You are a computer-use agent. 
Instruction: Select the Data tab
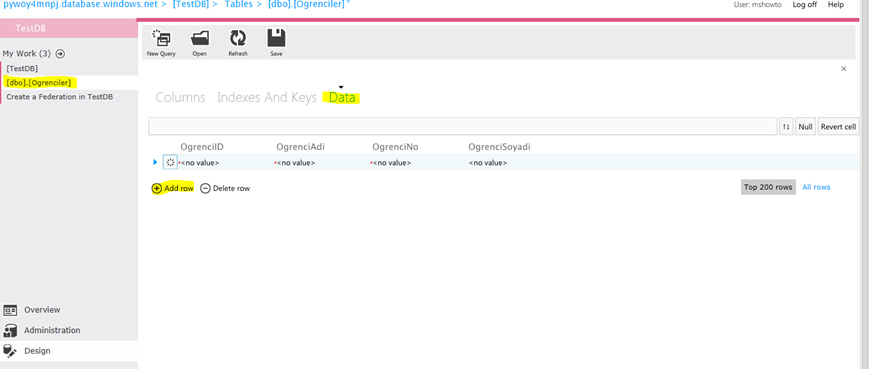click(342, 98)
